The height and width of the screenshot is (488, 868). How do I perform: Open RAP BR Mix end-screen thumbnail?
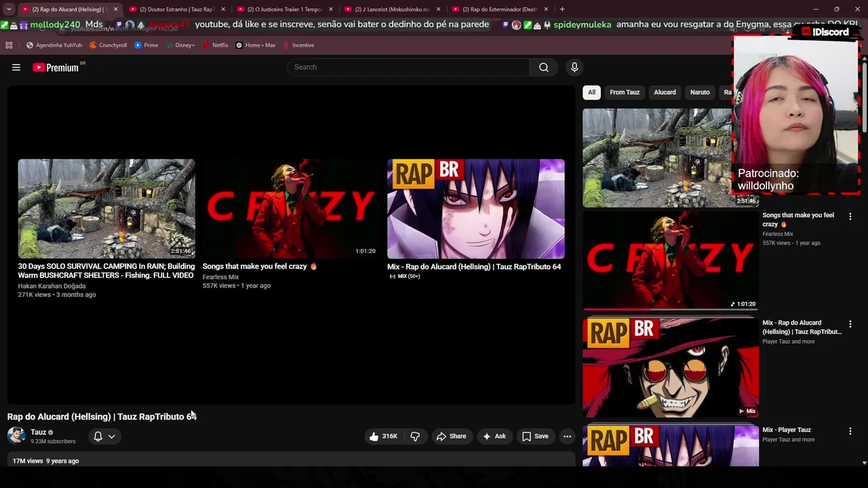475,209
